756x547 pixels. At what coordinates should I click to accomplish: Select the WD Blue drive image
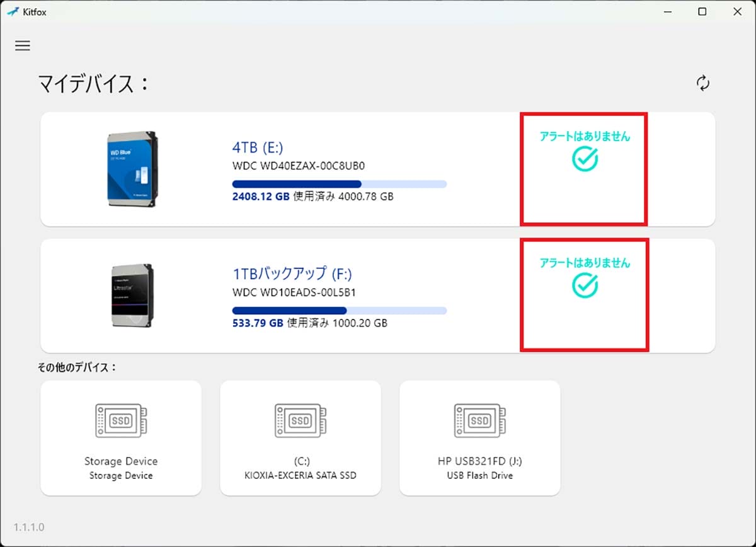click(x=131, y=168)
